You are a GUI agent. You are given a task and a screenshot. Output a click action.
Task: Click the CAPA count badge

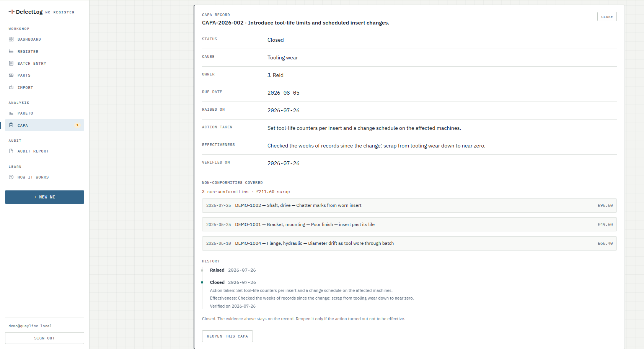click(77, 125)
